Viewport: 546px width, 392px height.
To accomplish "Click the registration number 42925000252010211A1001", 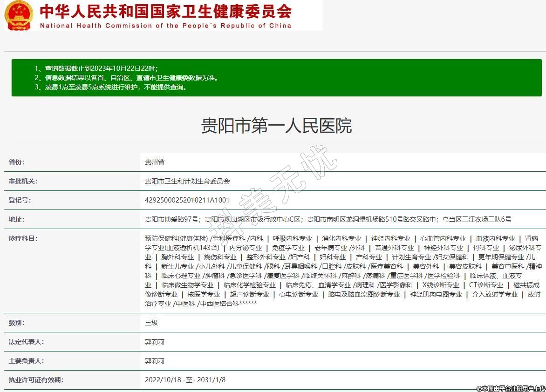I will point(187,200).
